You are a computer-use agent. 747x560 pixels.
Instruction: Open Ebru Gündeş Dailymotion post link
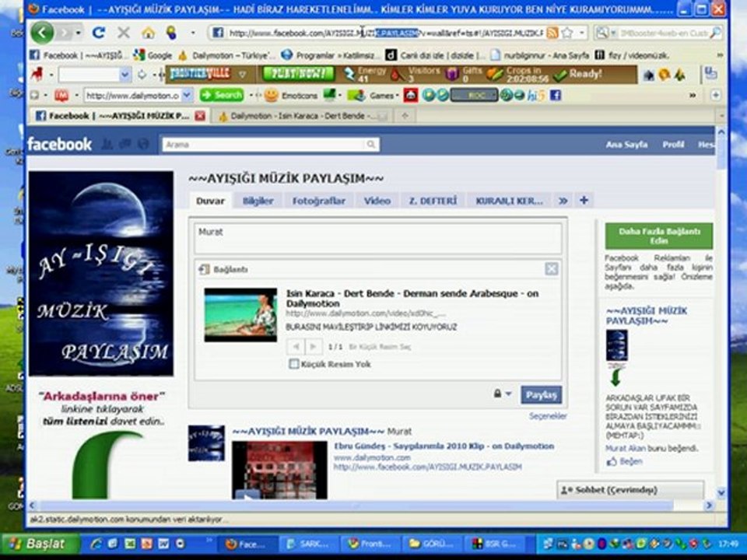[444, 446]
